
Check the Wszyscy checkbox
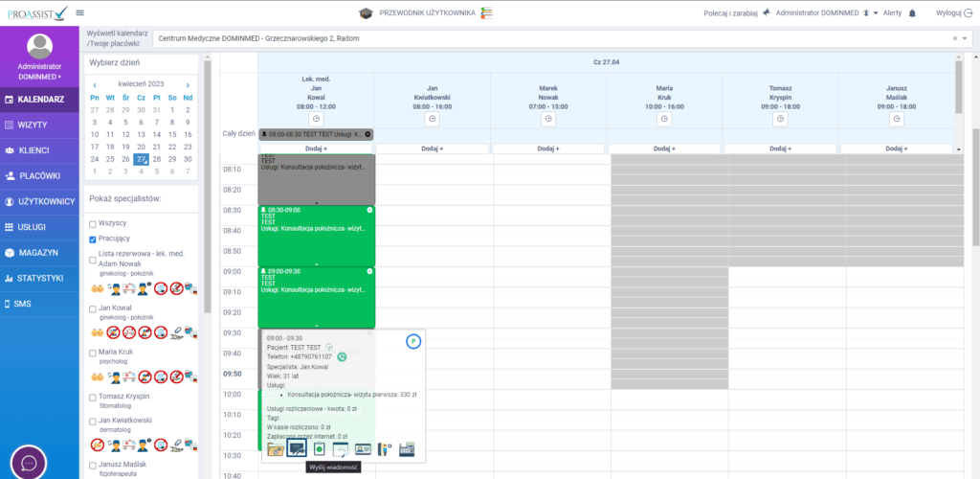point(93,223)
